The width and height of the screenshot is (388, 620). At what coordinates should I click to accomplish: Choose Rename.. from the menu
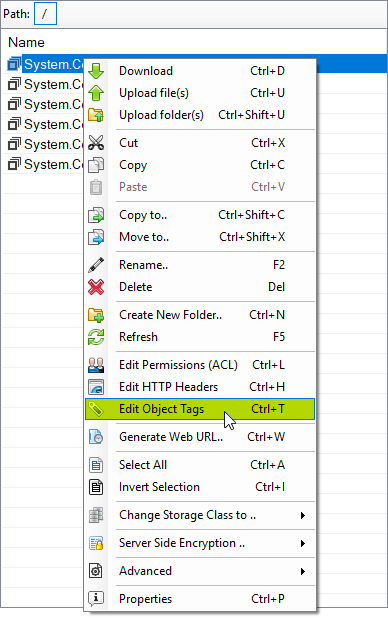click(x=200, y=265)
